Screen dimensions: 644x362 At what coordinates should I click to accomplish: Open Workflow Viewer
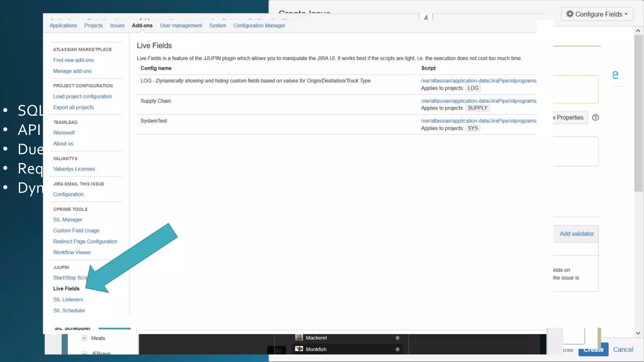pos(72,252)
